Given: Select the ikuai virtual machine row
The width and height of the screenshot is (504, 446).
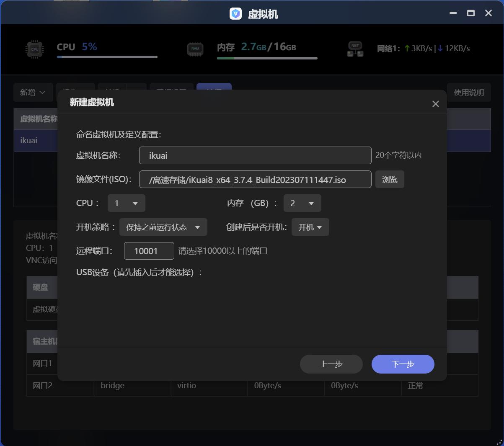Looking at the screenshot, I should (x=28, y=140).
